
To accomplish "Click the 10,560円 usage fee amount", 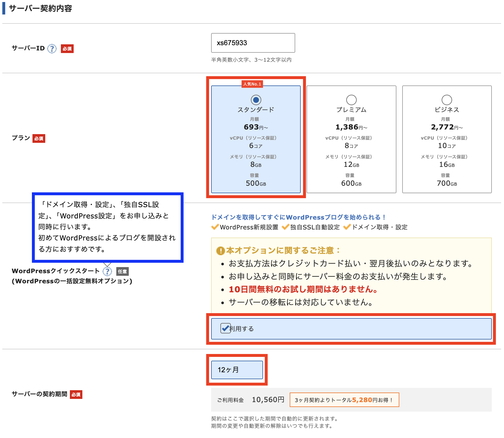I will (268, 400).
